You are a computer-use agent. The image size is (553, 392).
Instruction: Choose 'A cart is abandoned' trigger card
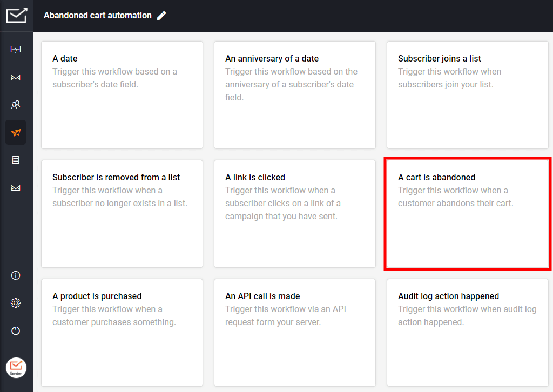468,214
